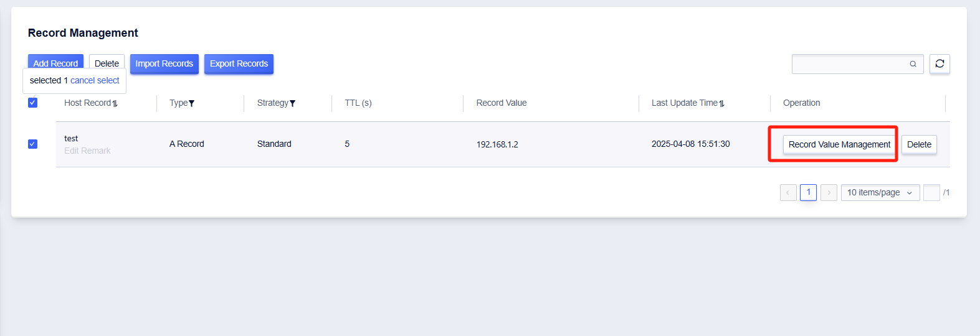Click the top Delete button
The height and width of the screenshot is (336, 980).
pyautogui.click(x=107, y=62)
